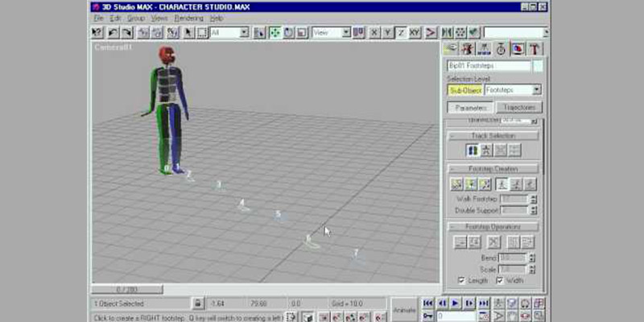644x322 pixels.
Task: Click the Create Footsteps at current frame icon
Action: 471,184
